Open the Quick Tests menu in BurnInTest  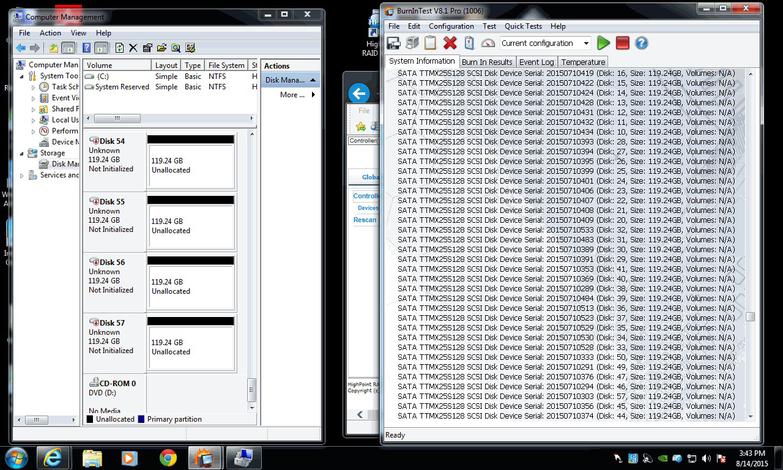[523, 26]
